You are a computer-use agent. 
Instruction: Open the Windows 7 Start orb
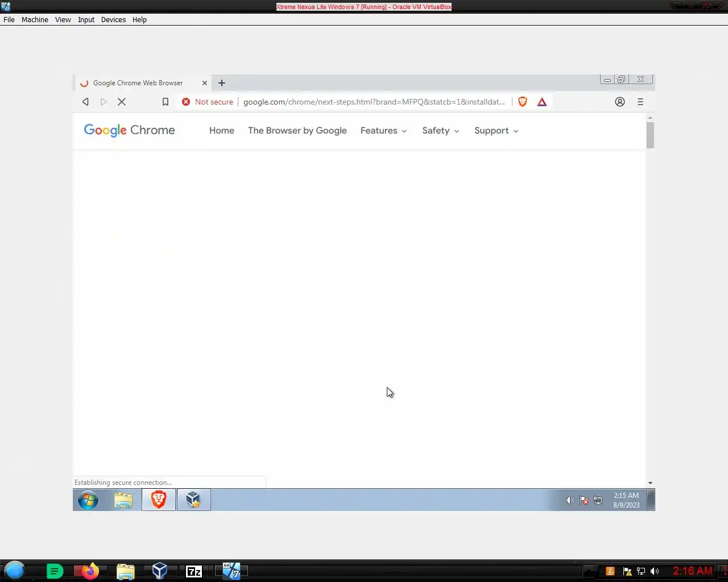[x=88, y=500]
